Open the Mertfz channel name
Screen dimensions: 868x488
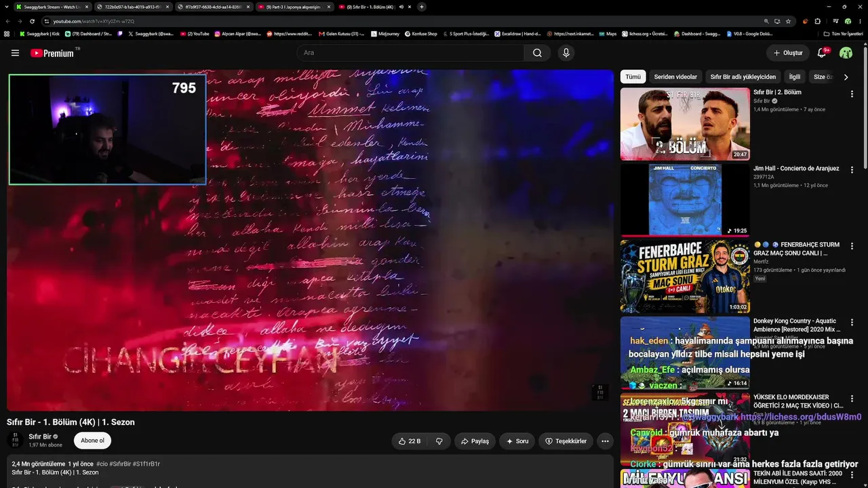click(761, 262)
